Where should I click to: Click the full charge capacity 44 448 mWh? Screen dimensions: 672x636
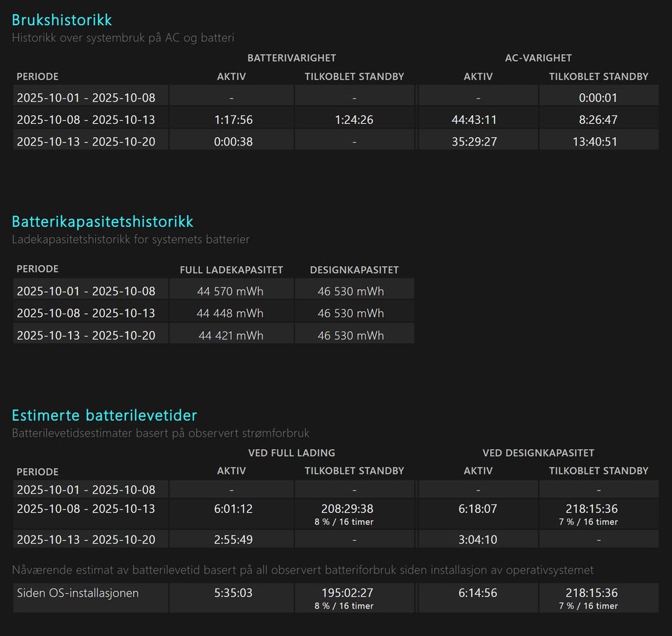pyautogui.click(x=230, y=313)
